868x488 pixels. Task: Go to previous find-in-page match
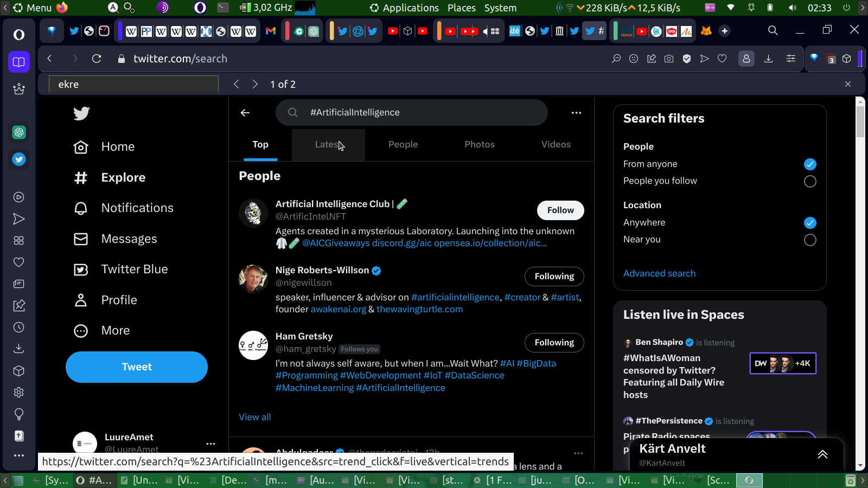click(x=236, y=84)
